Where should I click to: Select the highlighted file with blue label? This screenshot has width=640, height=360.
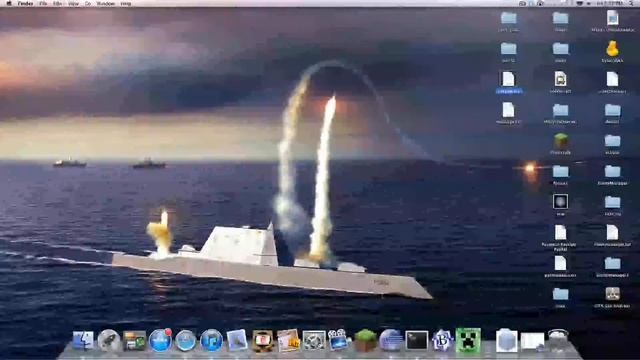click(509, 82)
